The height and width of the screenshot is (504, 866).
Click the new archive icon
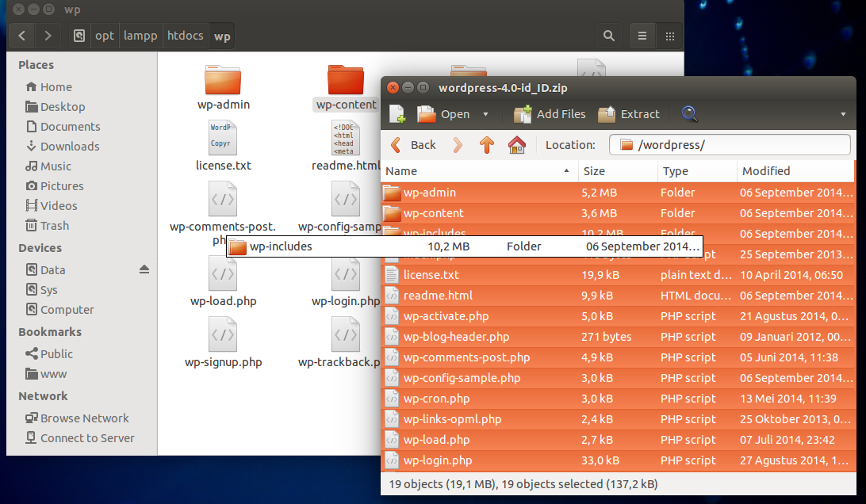(397, 114)
